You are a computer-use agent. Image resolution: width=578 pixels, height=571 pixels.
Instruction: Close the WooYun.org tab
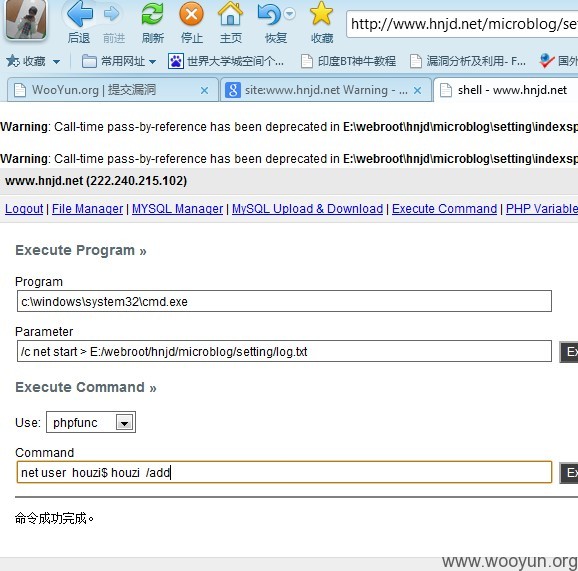pos(204,90)
